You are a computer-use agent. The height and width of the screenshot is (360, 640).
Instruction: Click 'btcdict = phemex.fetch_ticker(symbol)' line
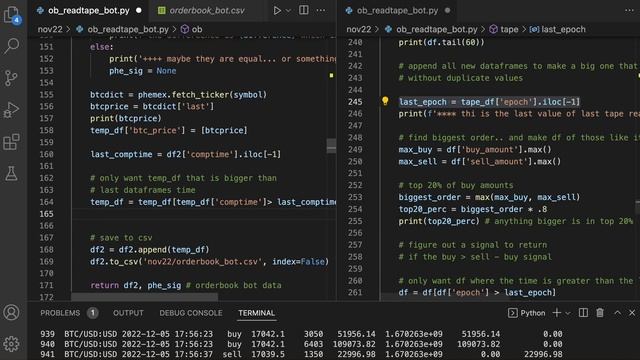pos(178,95)
